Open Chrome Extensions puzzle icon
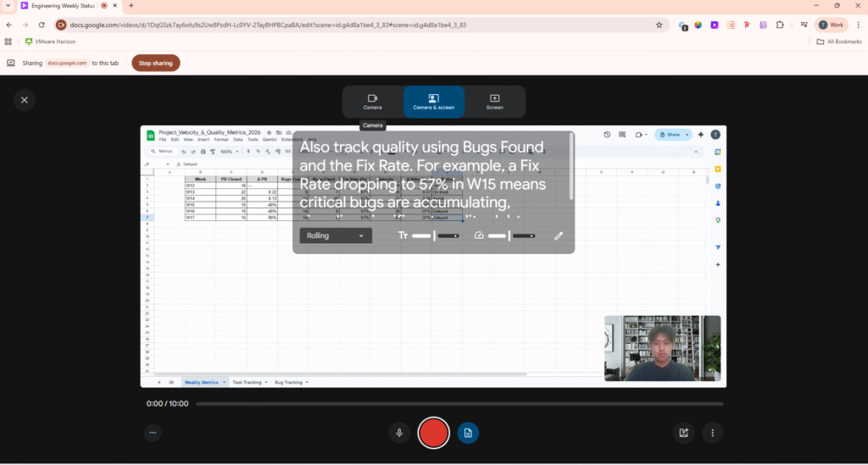Screen dimensions: 868x465 [x=780, y=25]
